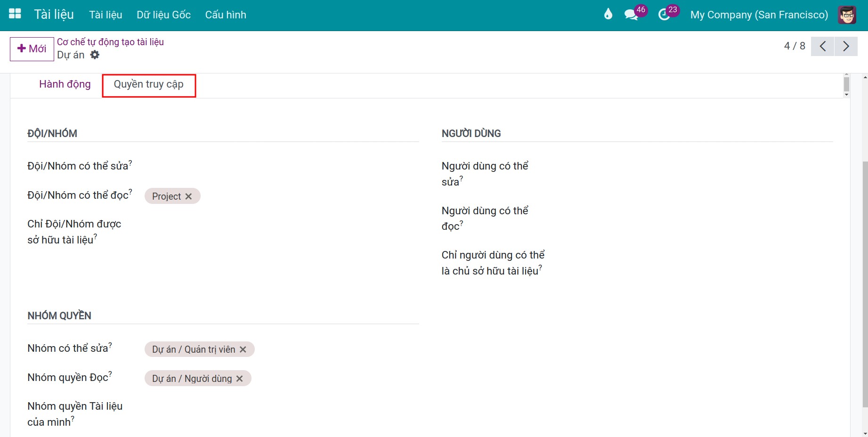Open the activities clock icon with 23 badge
Viewport: 868px width, 437px height.
664,15
